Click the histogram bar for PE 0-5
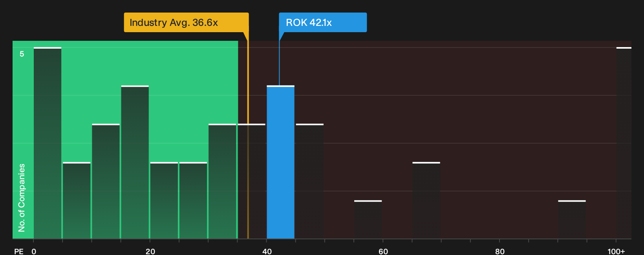 48,143
